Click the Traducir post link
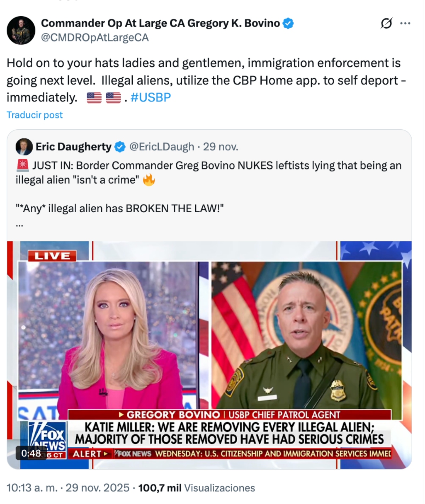The height and width of the screenshot is (504, 425). point(34,115)
